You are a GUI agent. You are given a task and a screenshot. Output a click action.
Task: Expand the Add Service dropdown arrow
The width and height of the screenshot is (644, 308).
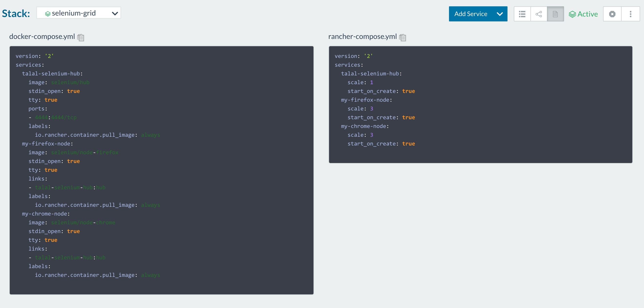pyautogui.click(x=499, y=14)
